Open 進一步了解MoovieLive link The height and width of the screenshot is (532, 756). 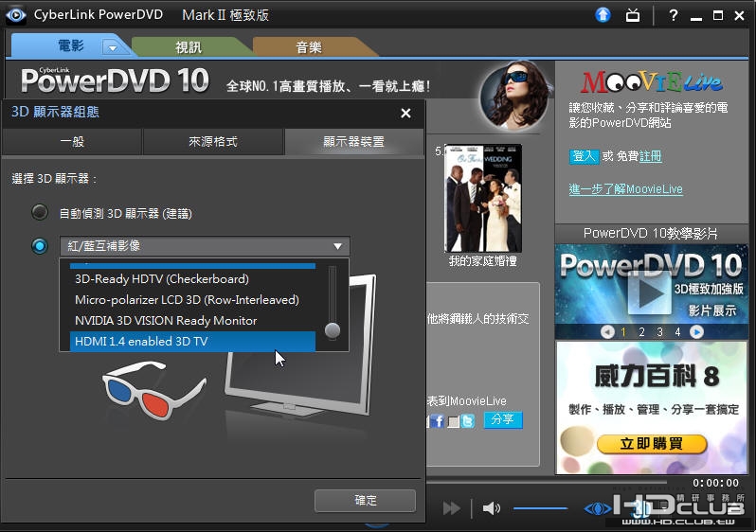(x=625, y=189)
